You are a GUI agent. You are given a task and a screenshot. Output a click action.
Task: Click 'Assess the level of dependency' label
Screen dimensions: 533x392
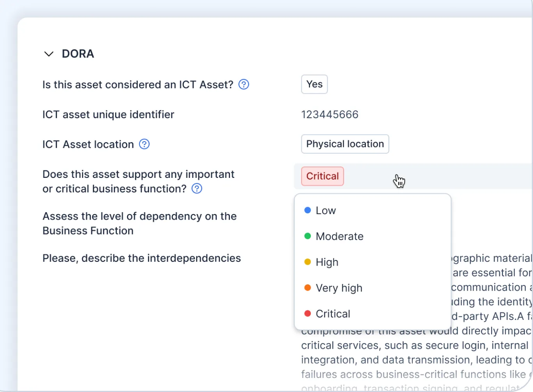pyautogui.click(x=139, y=223)
